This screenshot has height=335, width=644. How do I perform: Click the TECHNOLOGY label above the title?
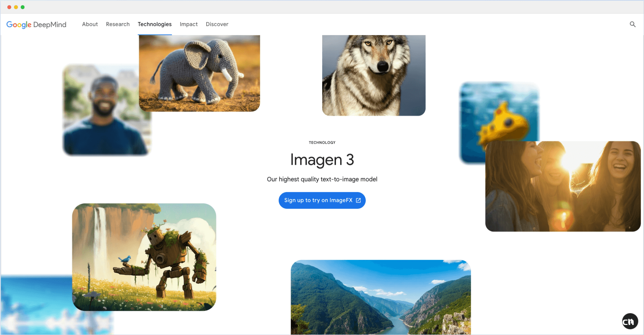tap(322, 142)
